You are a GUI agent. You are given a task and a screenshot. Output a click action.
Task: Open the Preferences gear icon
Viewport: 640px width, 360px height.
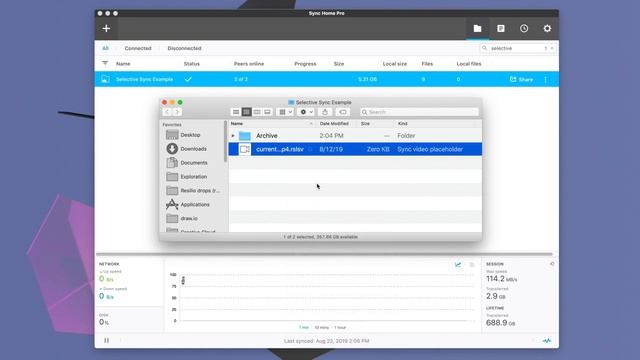[x=547, y=29]
